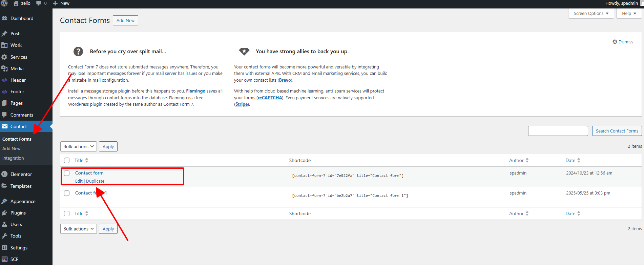Screen dimensions: 644x265
Task: Open the Stripe link
Action: [x=242, y=104]
